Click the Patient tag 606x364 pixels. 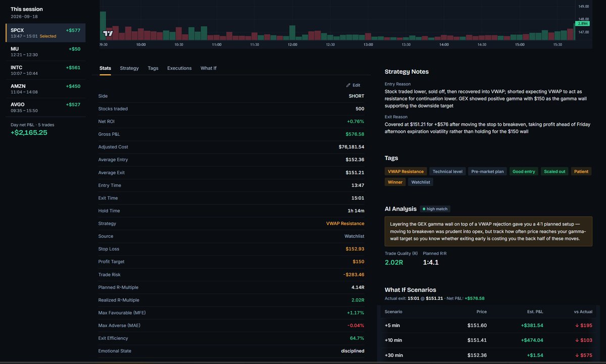(x=581, y=172)
